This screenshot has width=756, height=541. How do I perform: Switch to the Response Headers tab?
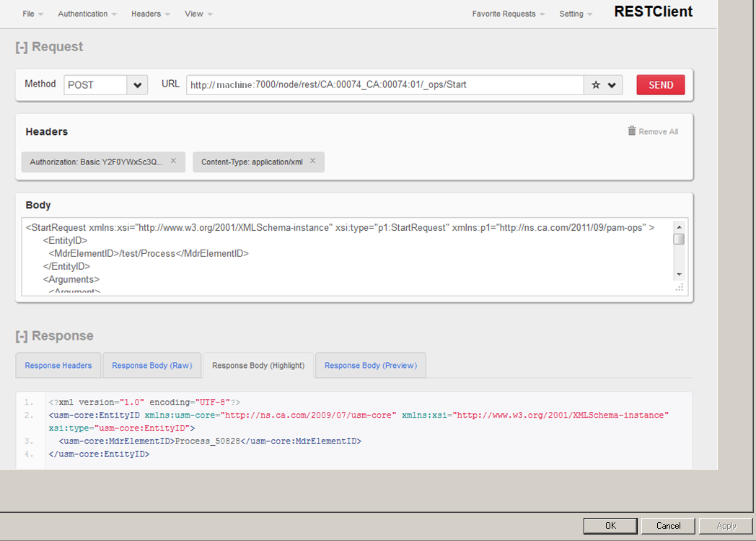(58, 365)
